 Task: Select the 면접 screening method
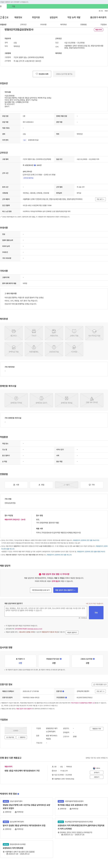(41, 485)
